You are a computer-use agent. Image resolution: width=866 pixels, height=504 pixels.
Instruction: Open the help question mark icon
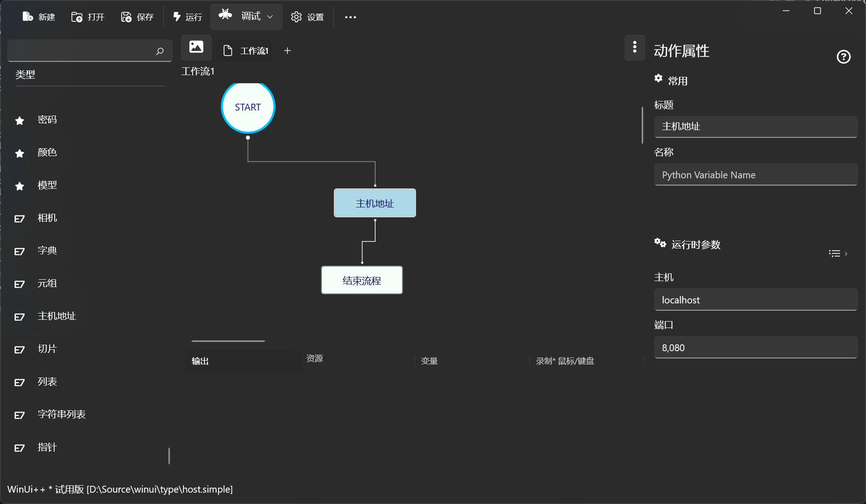click(x=843, y=57)
